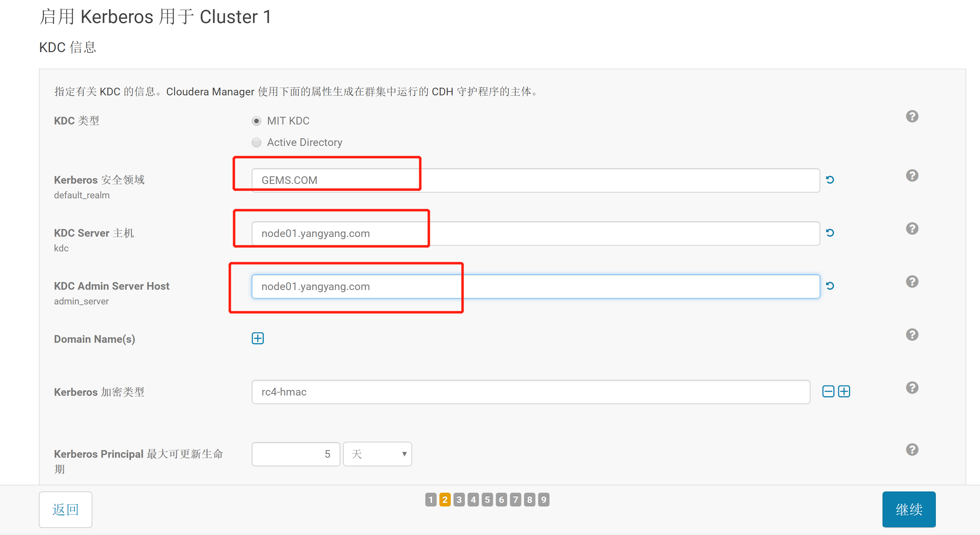Click the MIT KDC label text
Screen dimensions: 980x535
(x=288, y=121)
